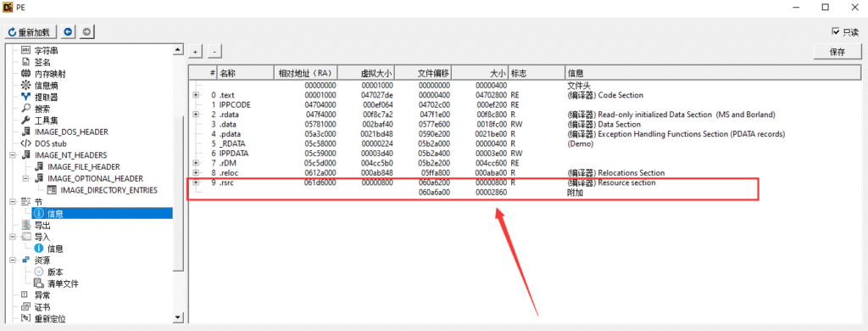Collapse the 导入 import node

pos(13,237)
